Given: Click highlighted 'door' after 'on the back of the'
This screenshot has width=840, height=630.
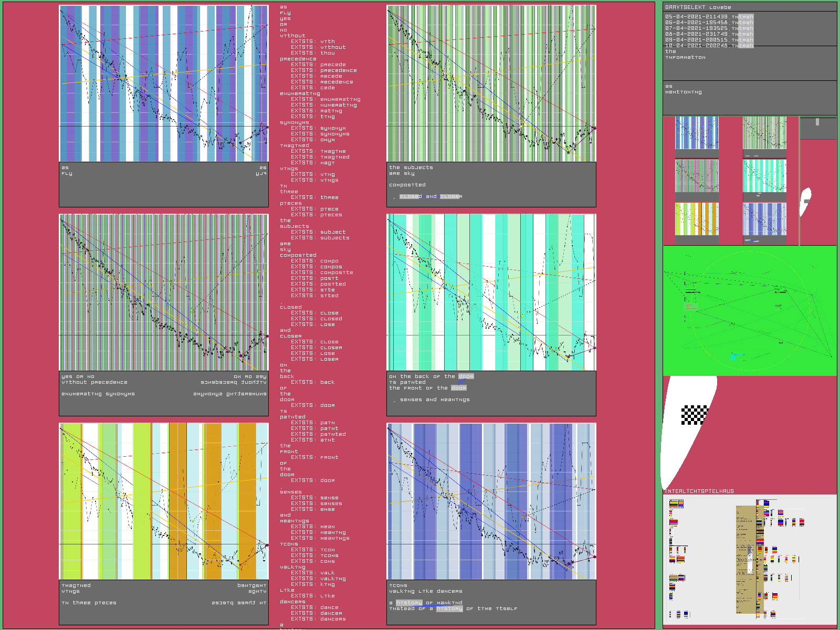Looking at the screenshot, I should [x=466, y=376].
